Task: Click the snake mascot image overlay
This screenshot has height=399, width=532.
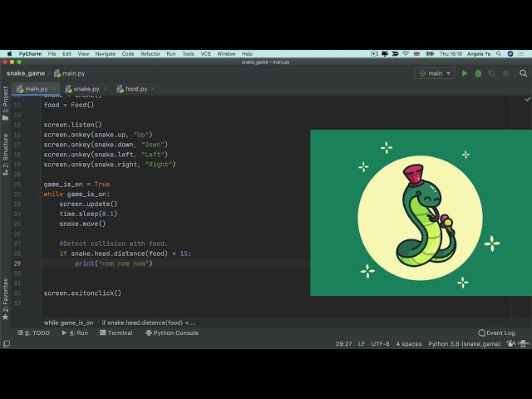Action: click(x=421, y=213)
